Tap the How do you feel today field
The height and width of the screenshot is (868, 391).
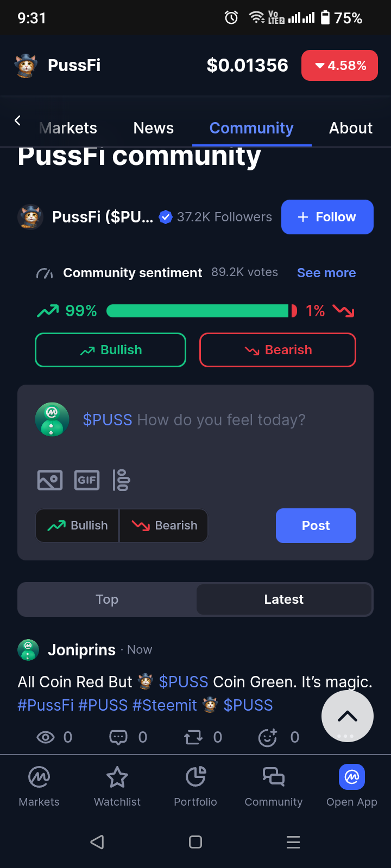coord(194,420)
